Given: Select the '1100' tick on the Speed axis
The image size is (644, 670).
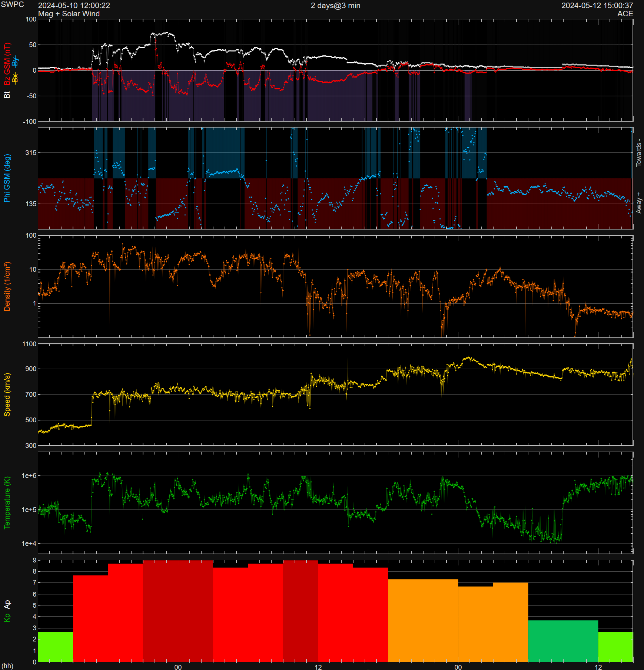Looking at the screenshot, I should (30, 344).
